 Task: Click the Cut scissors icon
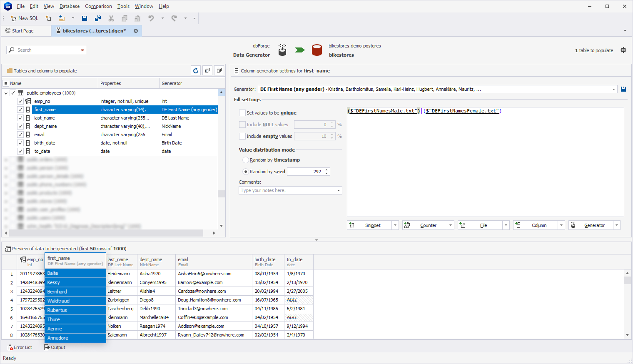(x=111, y=18)
